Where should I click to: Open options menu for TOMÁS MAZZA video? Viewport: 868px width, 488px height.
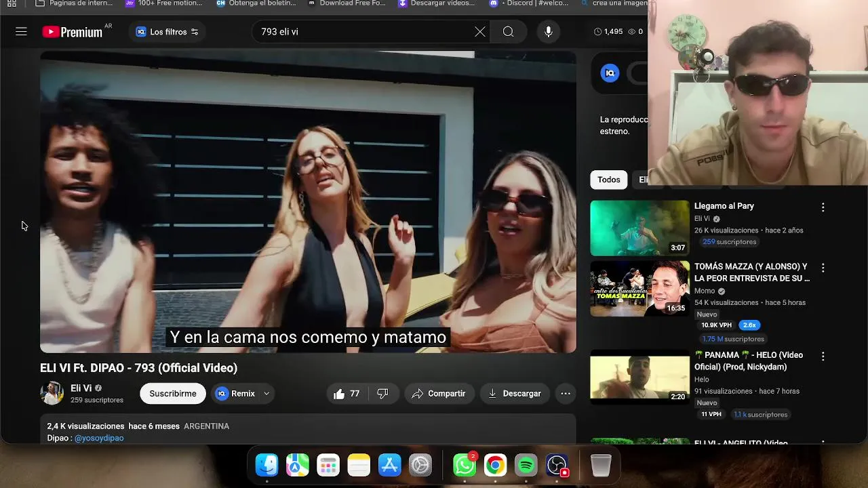(x=823, y=268)
